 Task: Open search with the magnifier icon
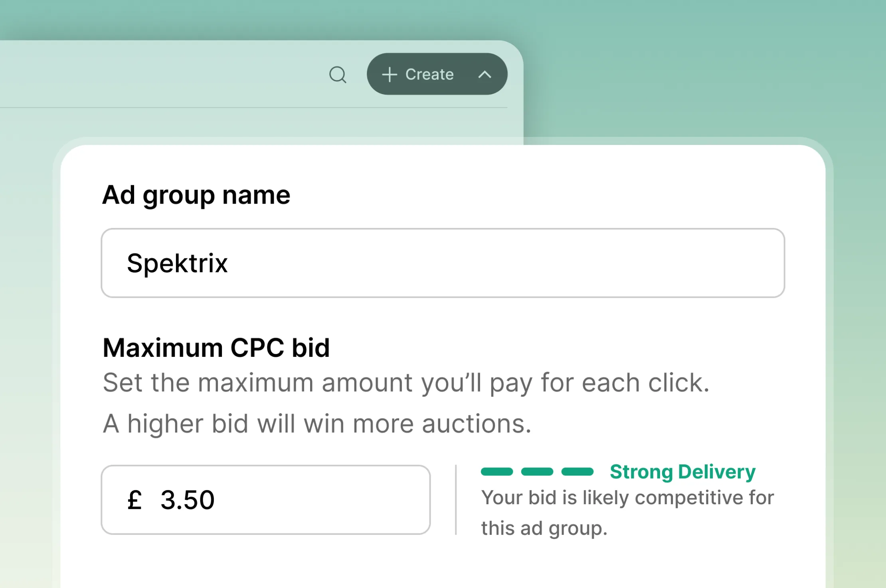(x=338, y=75)
